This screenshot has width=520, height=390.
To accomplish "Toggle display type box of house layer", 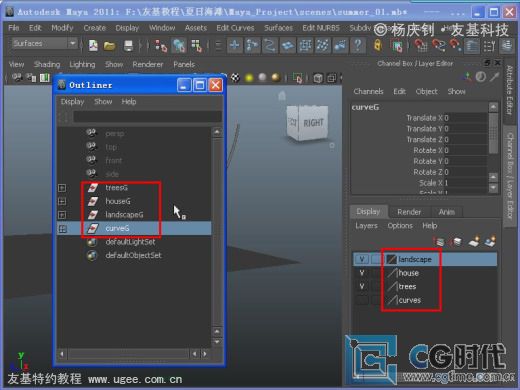I will pyautogui.click(x=377, y=273).
